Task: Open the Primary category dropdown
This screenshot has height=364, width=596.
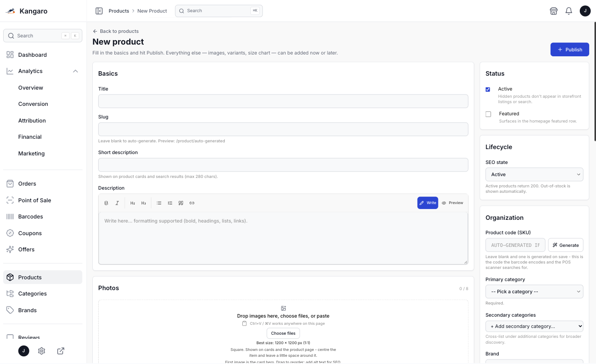Action: click(534, 291)
